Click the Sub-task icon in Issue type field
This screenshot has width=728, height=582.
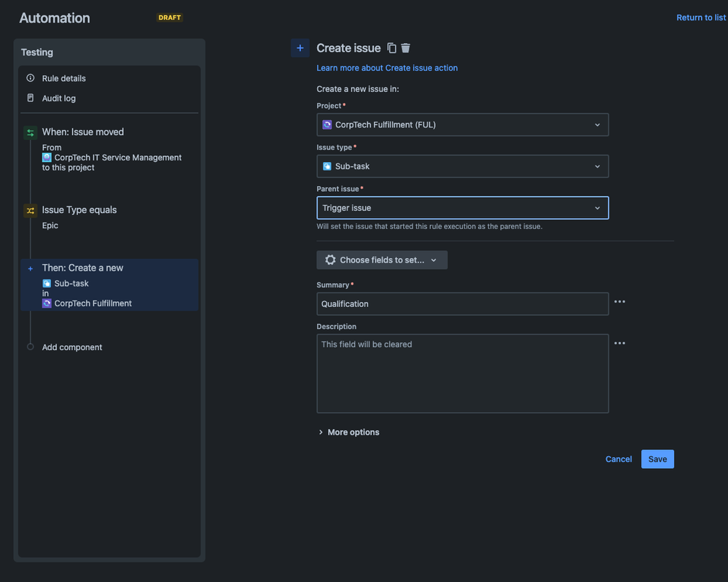327,166
